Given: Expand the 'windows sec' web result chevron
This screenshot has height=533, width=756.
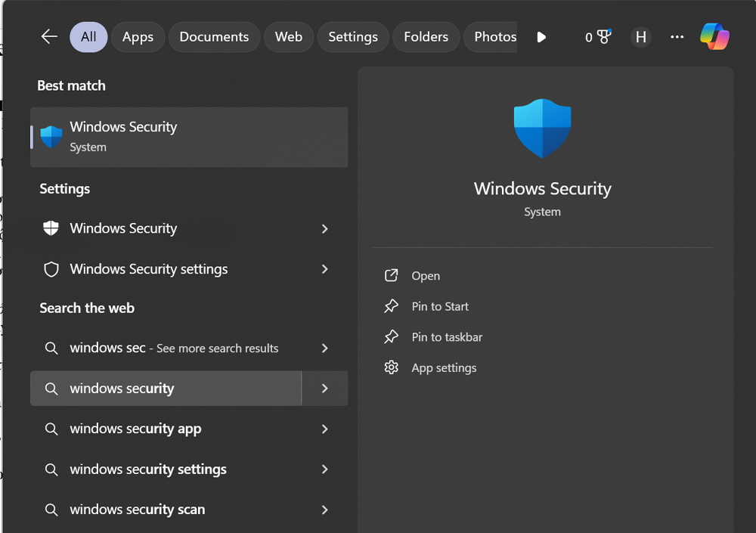Looking at the screenshot, I should [324, 349].
